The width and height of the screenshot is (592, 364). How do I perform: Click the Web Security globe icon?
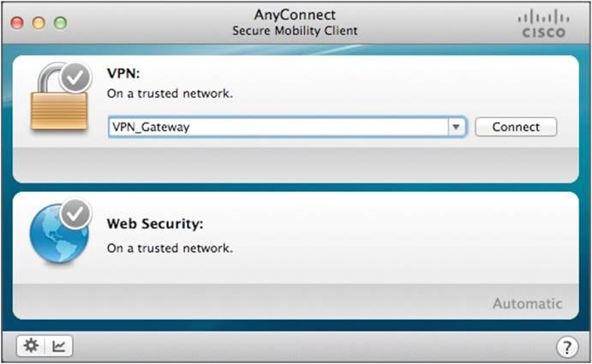[x=57, y=235]
